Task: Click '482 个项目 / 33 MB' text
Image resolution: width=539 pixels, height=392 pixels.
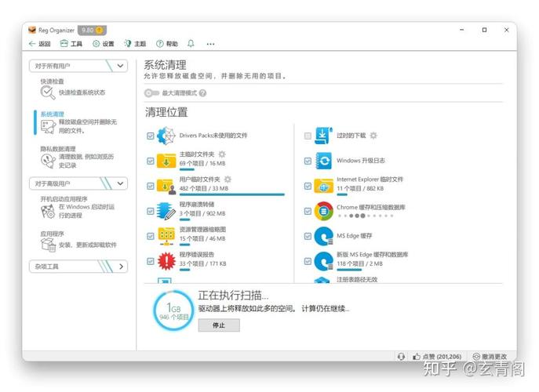Action: tap(204, 188)
